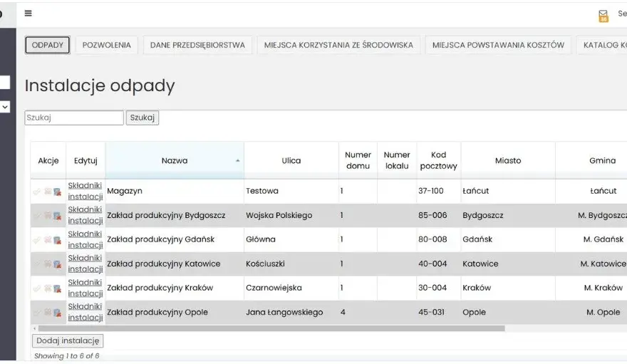Click the checkmark icon for Zakład produkcyjny Opole
The height and width of the screenshot is (364, 627).
click(37, 313)
